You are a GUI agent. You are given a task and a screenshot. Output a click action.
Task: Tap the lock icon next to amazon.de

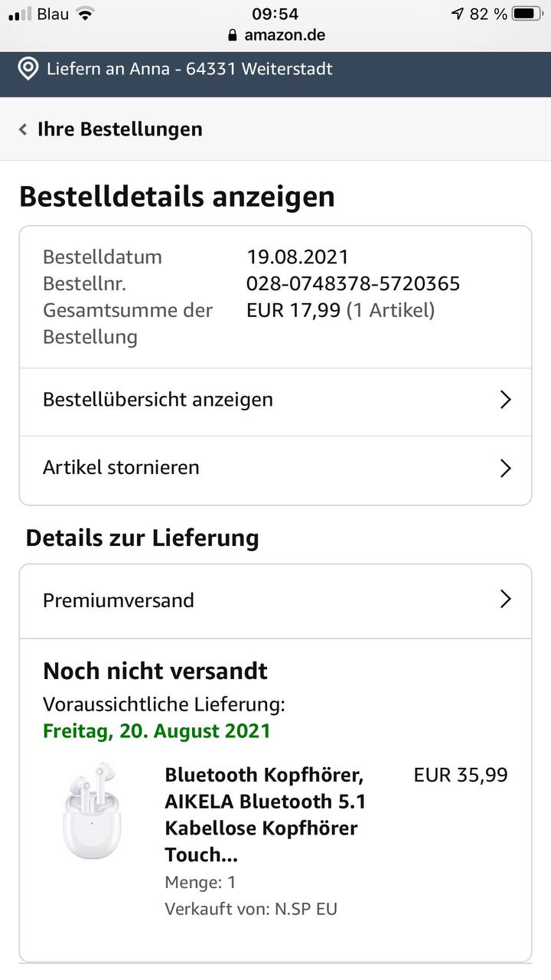coord(233,35)
